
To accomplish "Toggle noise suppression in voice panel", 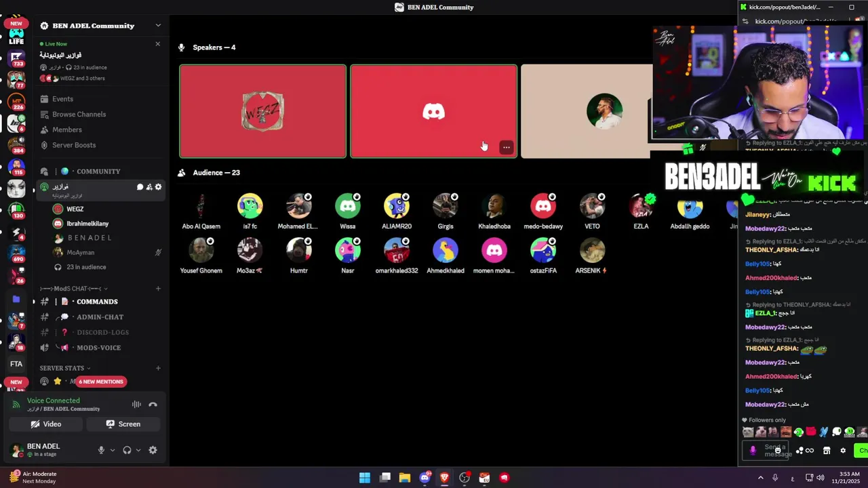I will tap(136, 405).
